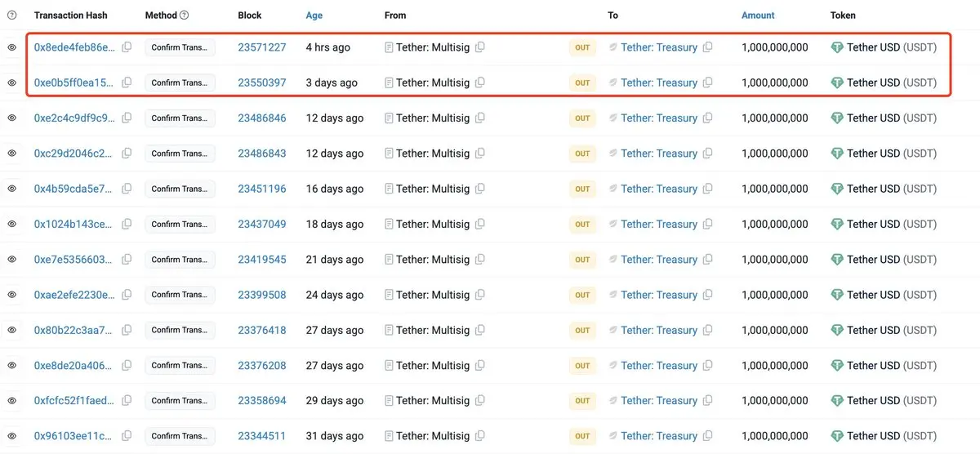
Task: Open Tether: Treasury link in block 23376418 row
Action: (659, 331)
